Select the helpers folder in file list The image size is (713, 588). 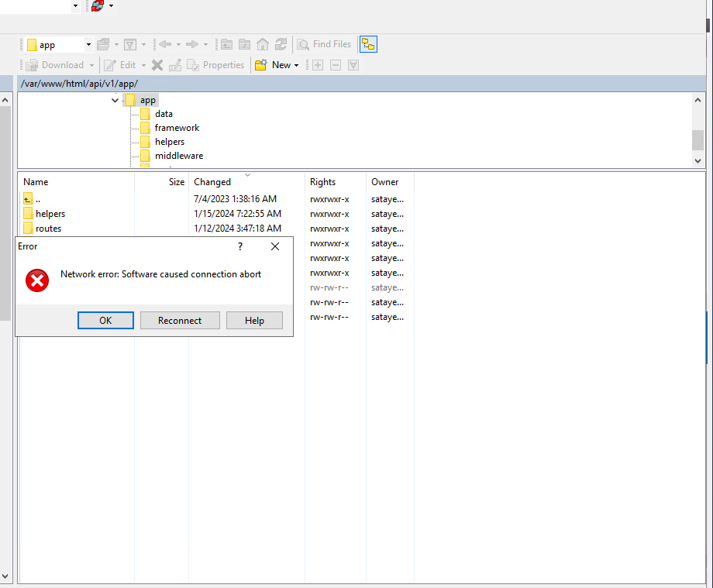[50, 214]
